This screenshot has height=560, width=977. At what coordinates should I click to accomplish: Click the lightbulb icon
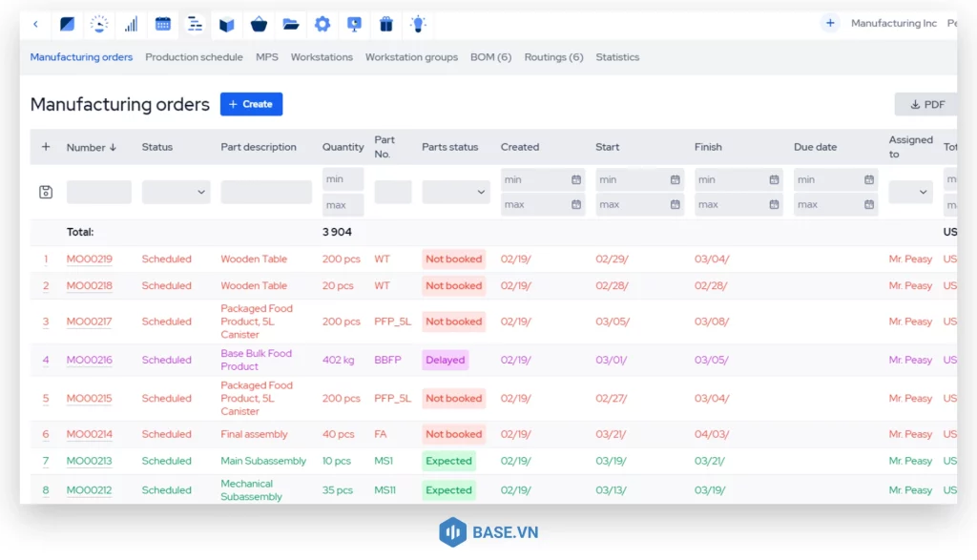coord(418,24)
